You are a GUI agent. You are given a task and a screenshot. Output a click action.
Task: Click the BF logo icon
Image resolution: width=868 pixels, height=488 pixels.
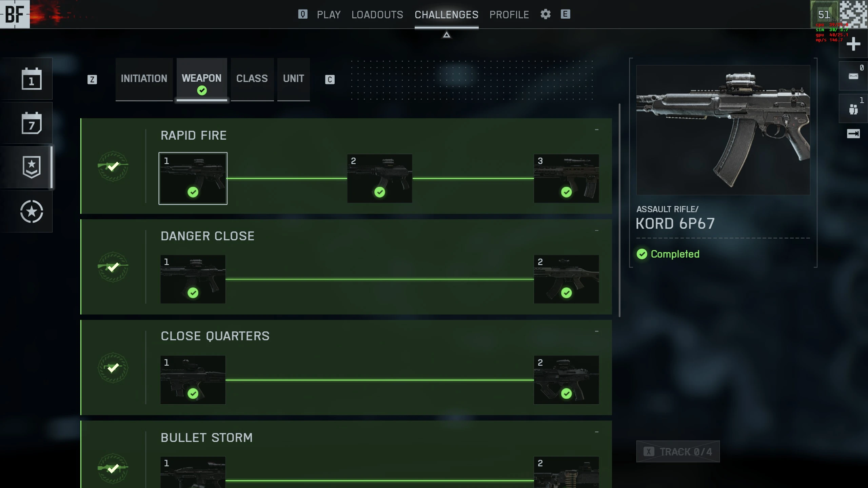coord(15,14)
